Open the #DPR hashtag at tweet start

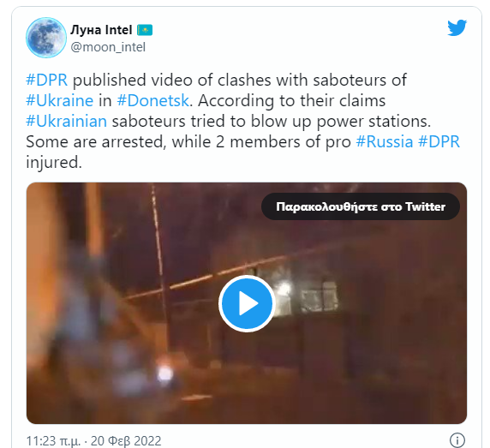(46, 80)
